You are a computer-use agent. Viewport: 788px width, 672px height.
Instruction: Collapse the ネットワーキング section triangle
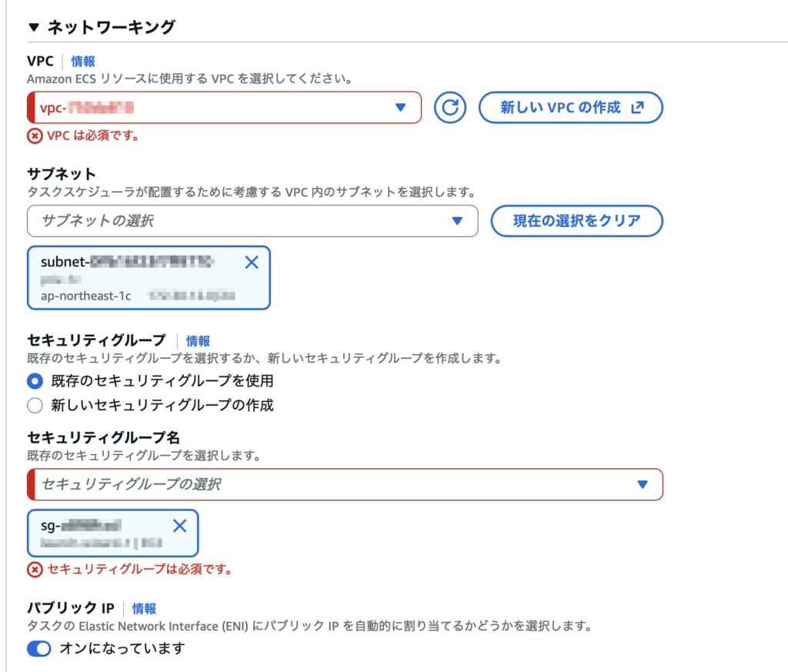pos(33,28)
